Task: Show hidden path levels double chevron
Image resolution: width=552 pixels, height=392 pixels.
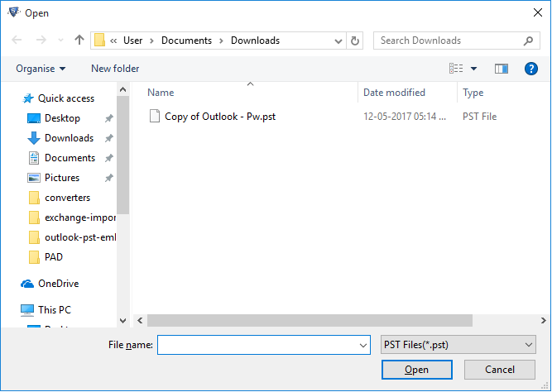Action: coord(113,41)
